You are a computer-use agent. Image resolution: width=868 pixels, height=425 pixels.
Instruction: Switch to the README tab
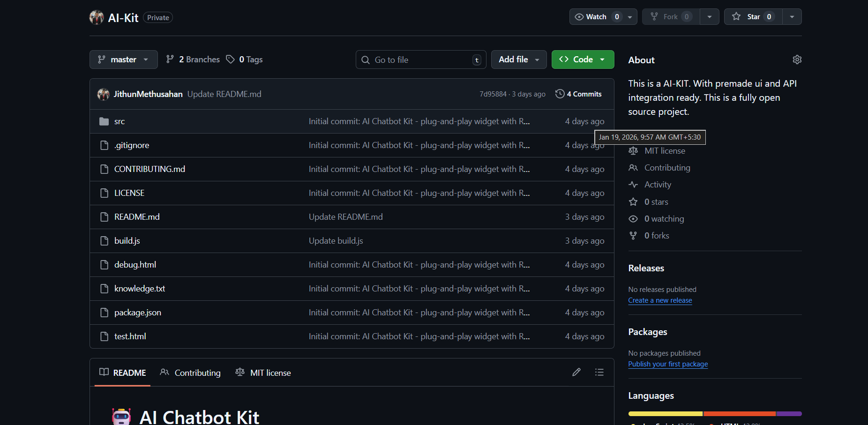click(x=123, y=373)
